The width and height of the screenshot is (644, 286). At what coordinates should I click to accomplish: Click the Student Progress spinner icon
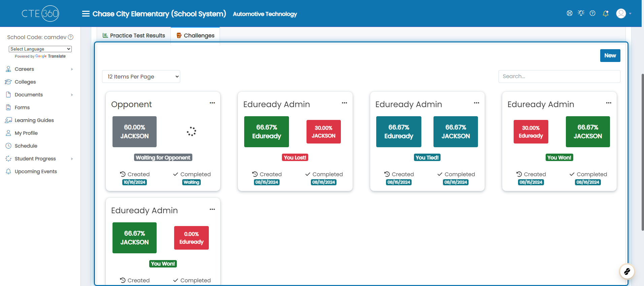point(8,159)
